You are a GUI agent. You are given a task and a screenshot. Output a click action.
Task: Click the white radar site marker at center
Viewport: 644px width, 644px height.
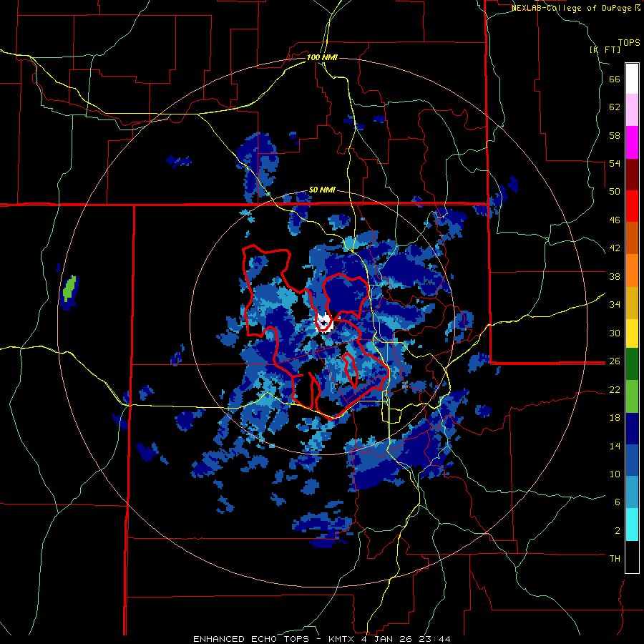coord(323,322)
